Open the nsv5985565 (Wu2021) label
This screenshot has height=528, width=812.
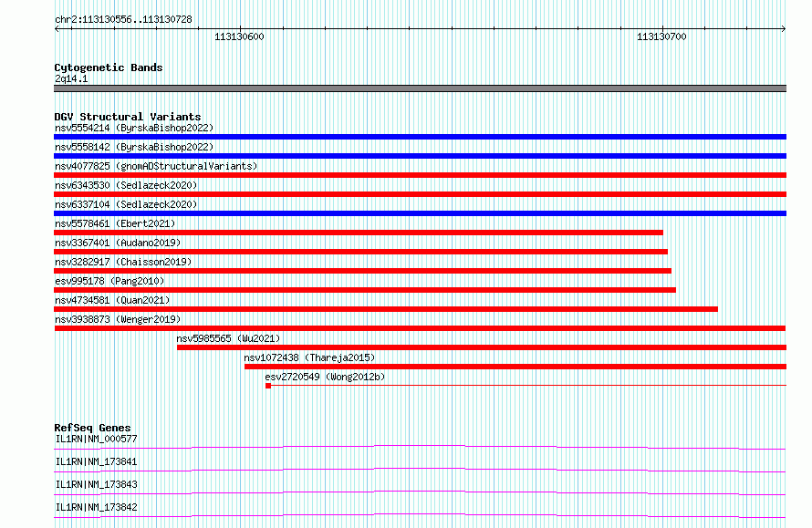pyautogui.click(x=228, y=338)
